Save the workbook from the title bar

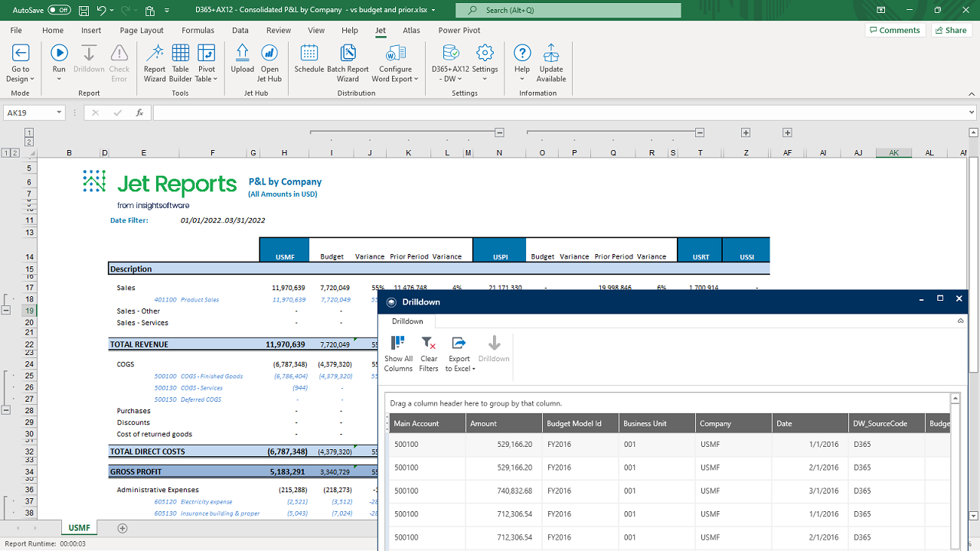83,11
